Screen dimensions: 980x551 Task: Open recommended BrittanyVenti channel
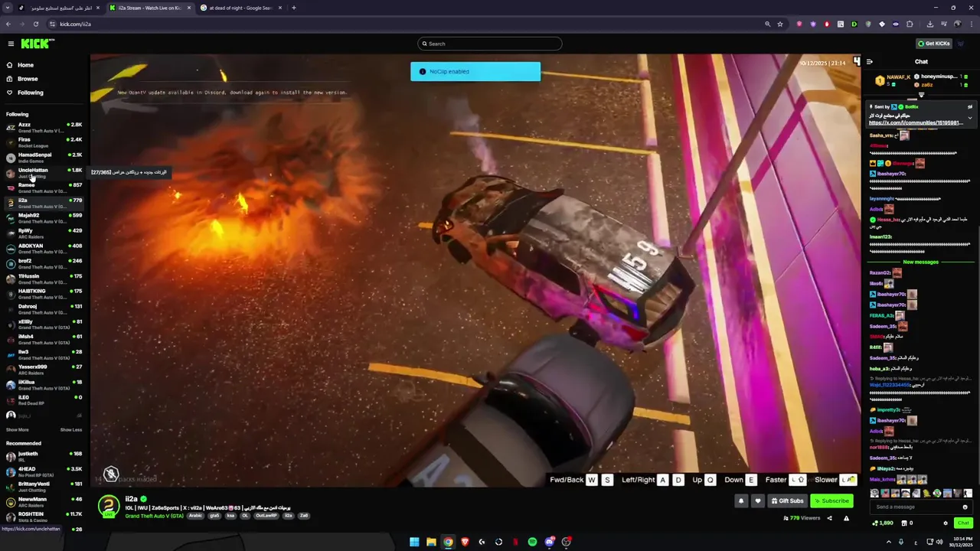(x=44, y=487)
